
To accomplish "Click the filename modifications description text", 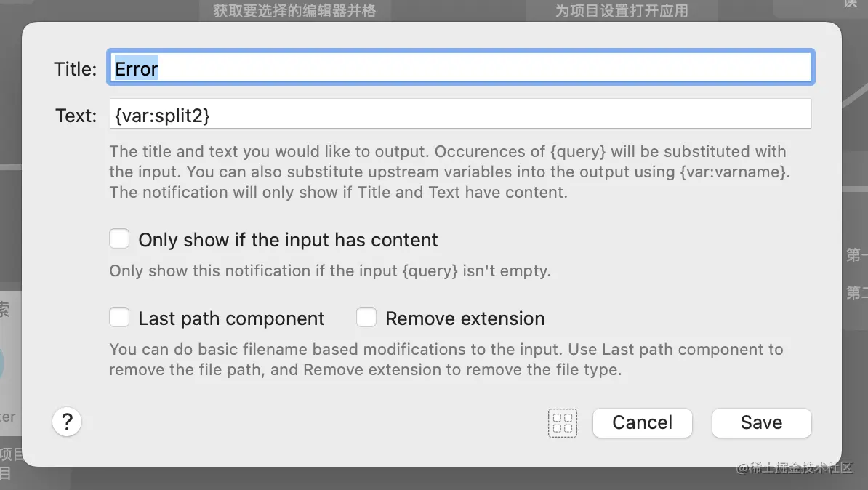I will 446,359.
